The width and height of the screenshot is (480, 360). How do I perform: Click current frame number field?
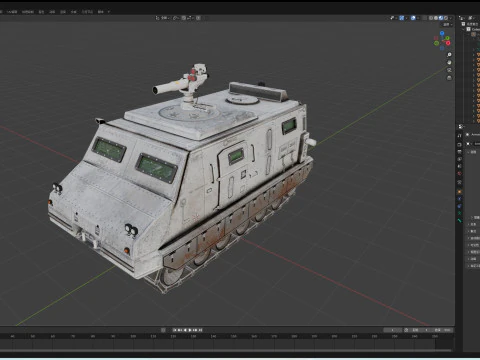tap(392, 330)
